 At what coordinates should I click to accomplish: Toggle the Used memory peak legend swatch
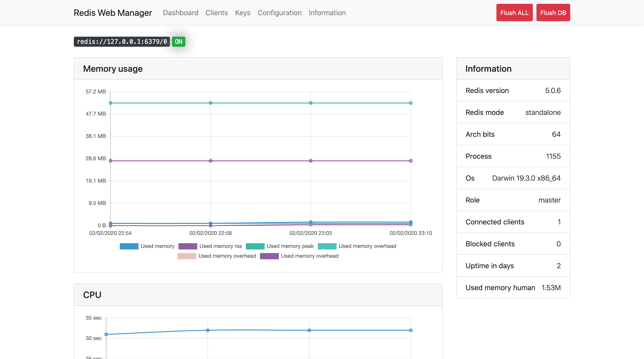(255, 246)
